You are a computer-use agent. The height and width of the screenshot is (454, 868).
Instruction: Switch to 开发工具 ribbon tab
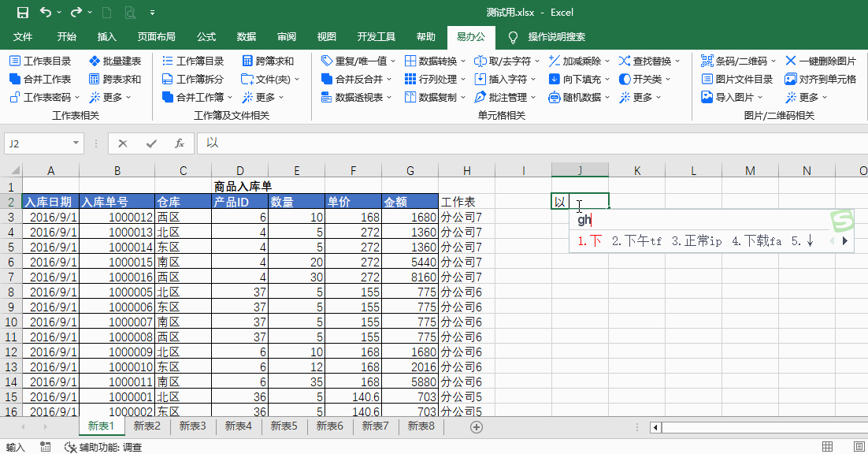376,37
